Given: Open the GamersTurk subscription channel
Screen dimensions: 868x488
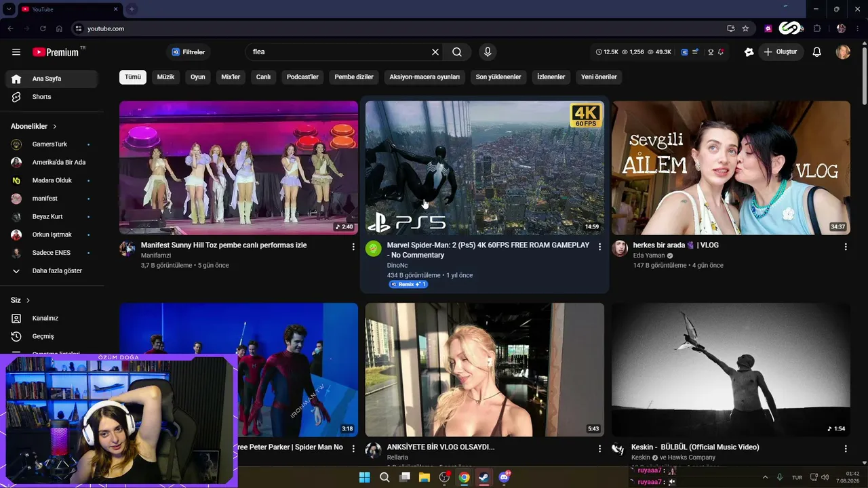Looking at the screenshot, I should [52, 144].
